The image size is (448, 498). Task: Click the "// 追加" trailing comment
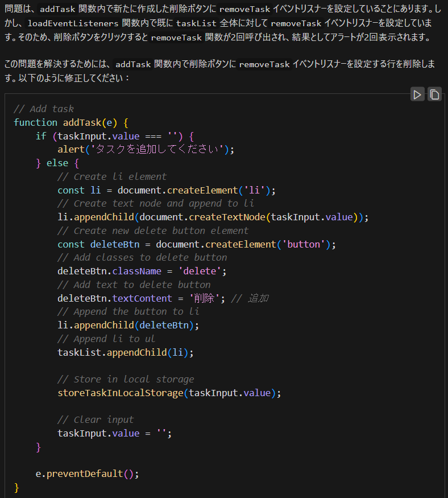pyautogui.click(x=250, y=298)
